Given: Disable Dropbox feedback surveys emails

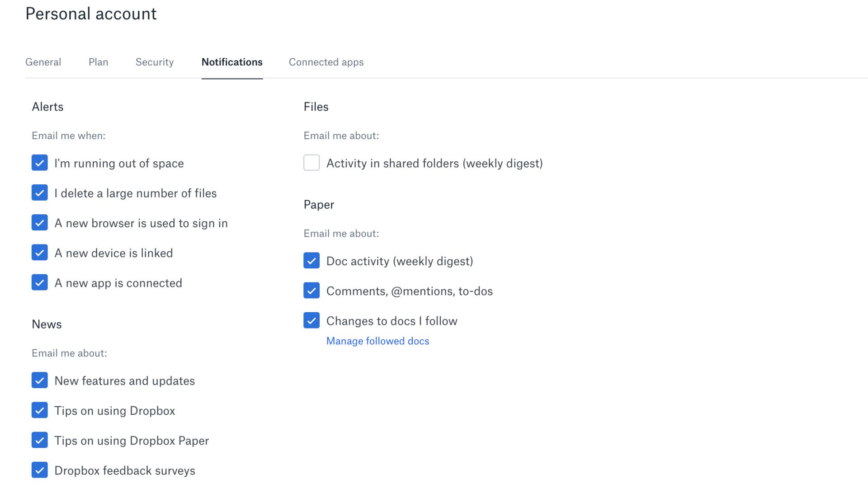Looking at the screenshot, I should tap(40, 470).
